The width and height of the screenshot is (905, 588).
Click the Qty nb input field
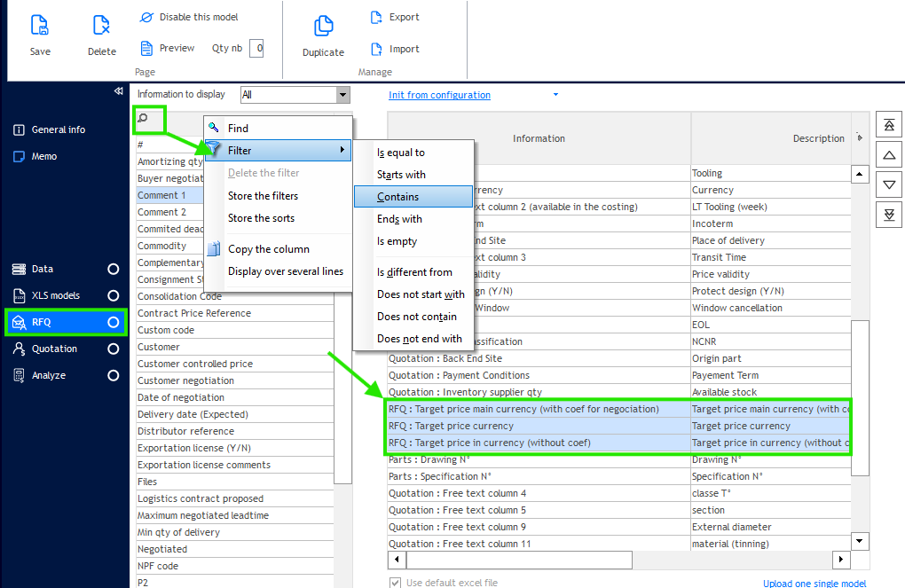pyautogui.click(x=256, y=49)
